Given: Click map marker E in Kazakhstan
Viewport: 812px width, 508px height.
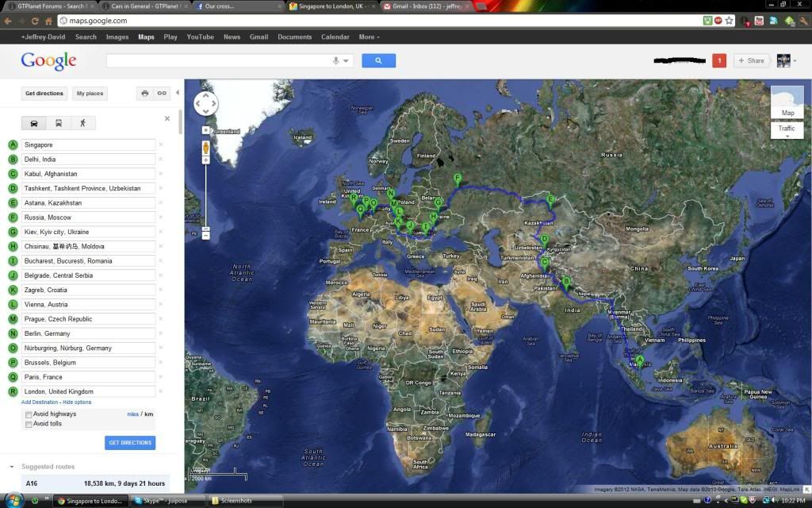Looking at the screenshot, I should pyautogui.click(x=550, y=201).
